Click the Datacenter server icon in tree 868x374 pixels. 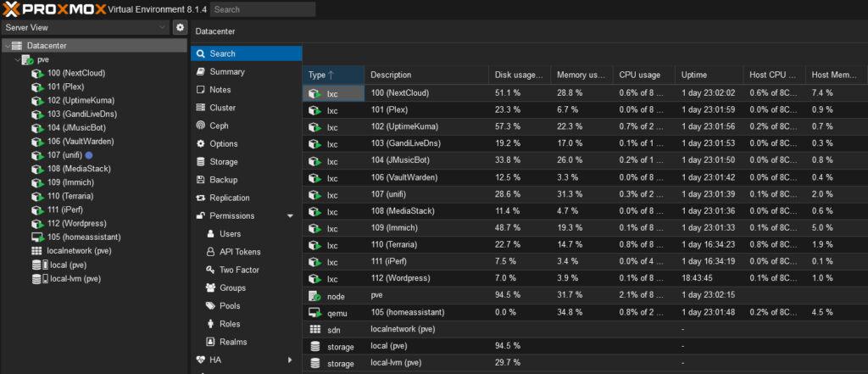pyautogui.click(x=17, y=46)
